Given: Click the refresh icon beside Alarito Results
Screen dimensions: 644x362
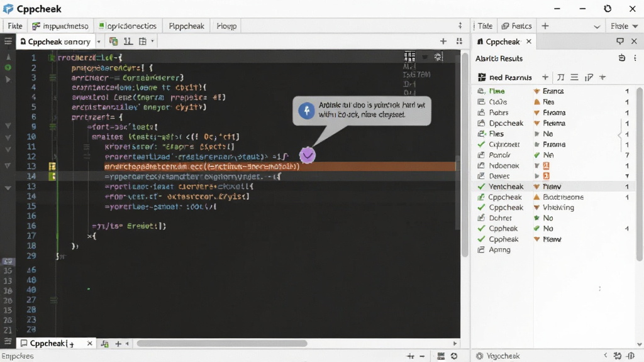Looking at the screenshot, I should tap(622, 58).
